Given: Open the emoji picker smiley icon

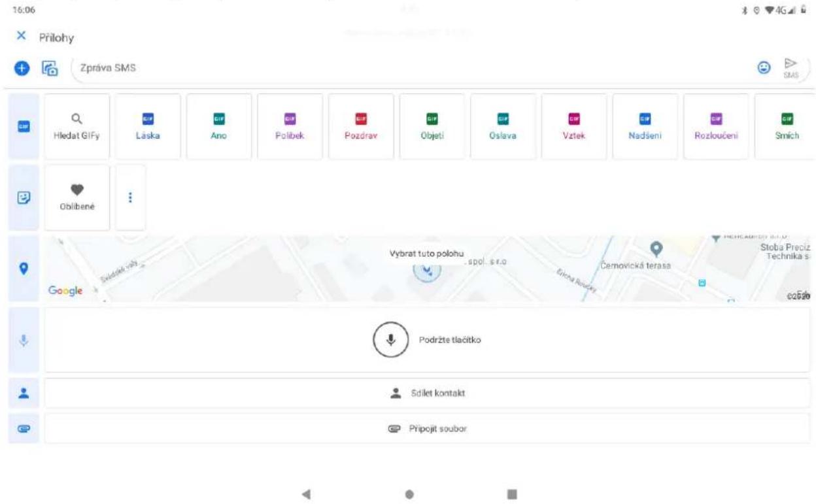Looking at the screenshot, I should click(765, 67).
